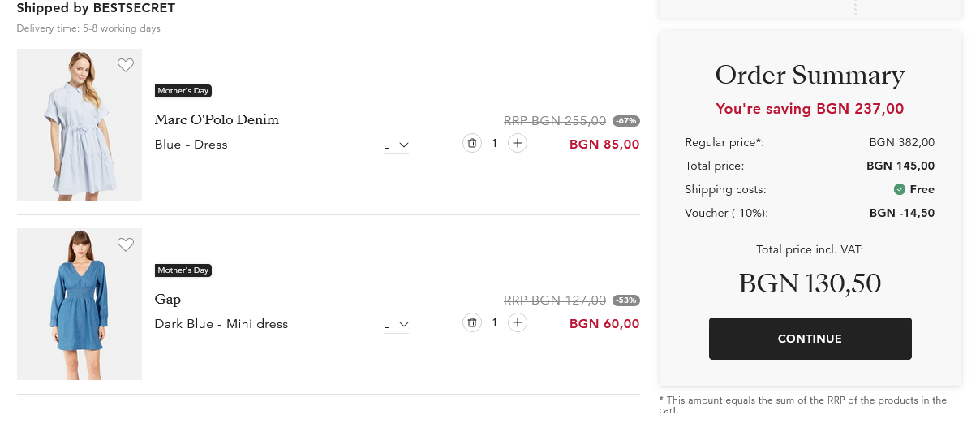Click the Mother's Day tag on Marc O'Polo
This screenshot has height=428, width=980.
(183, 91)
